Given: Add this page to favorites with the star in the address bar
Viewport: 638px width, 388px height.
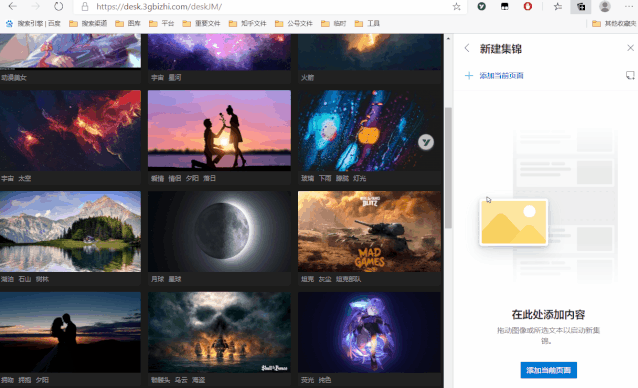Looking at the screenshot, I should pyautogui.click(x=457, y=7).
